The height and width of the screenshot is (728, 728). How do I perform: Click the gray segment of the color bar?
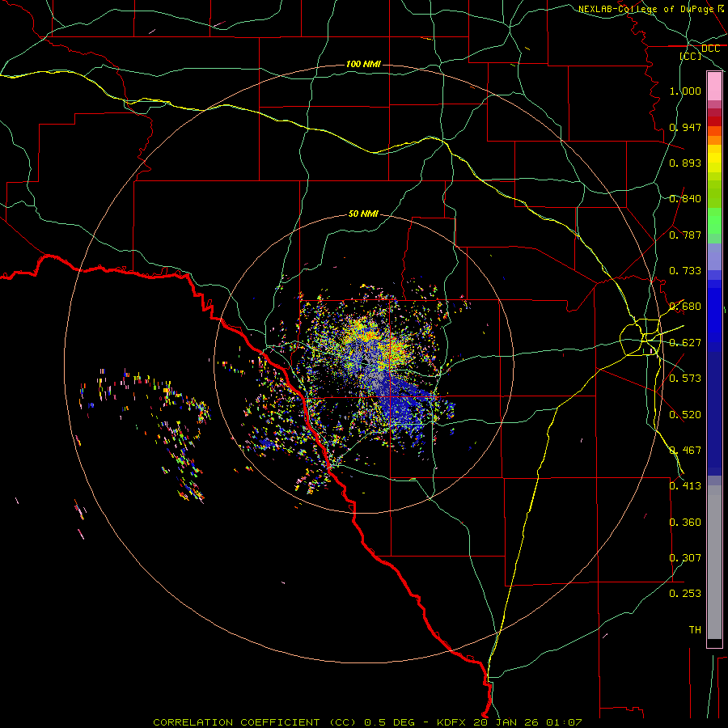714,562
